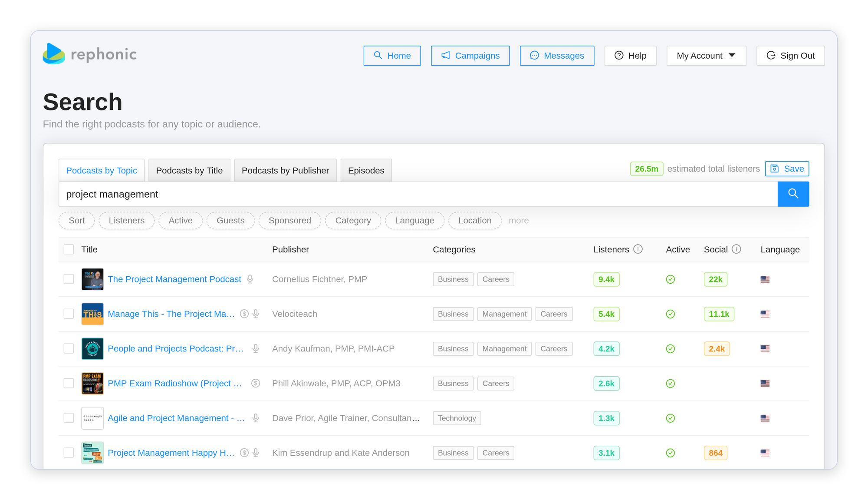Click active checkmark on Dave Prior row

point(670,418)
